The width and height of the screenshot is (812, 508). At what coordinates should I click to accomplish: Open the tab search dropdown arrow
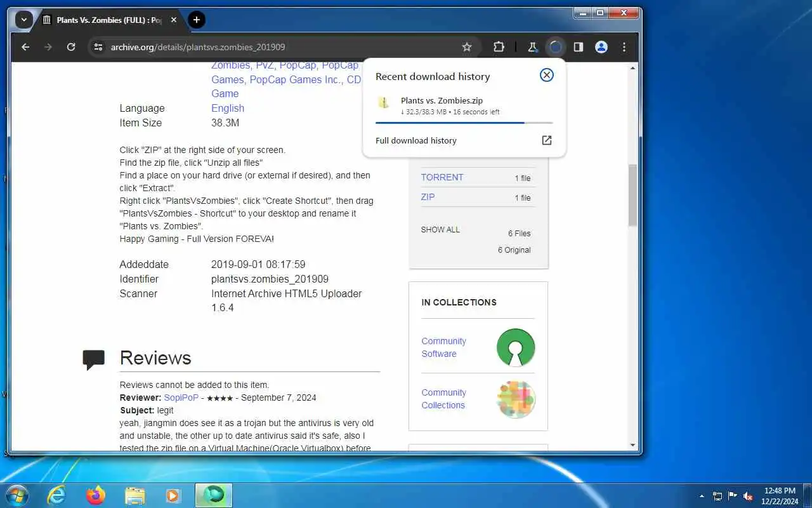[x=24, y=20]
